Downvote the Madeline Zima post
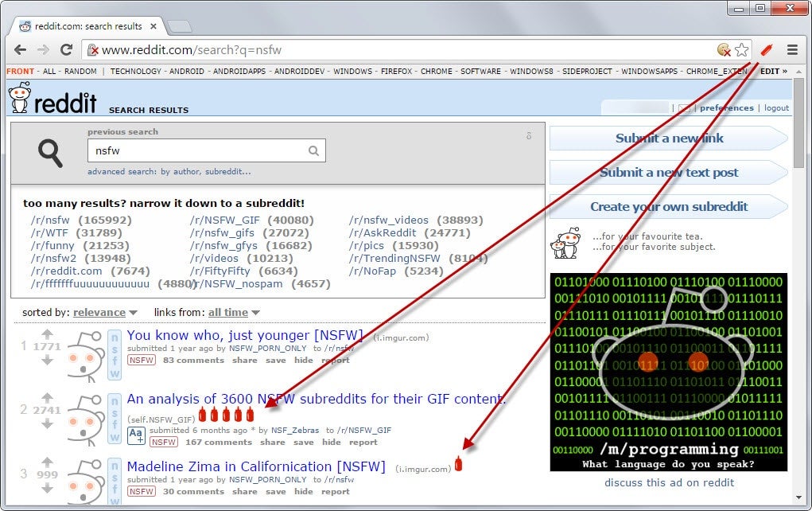Viewport: 812px width, 511px height. [x=47, y=488]
